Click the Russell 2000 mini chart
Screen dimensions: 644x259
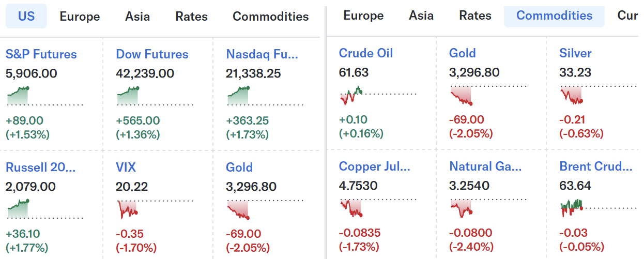tap(45, 209)
